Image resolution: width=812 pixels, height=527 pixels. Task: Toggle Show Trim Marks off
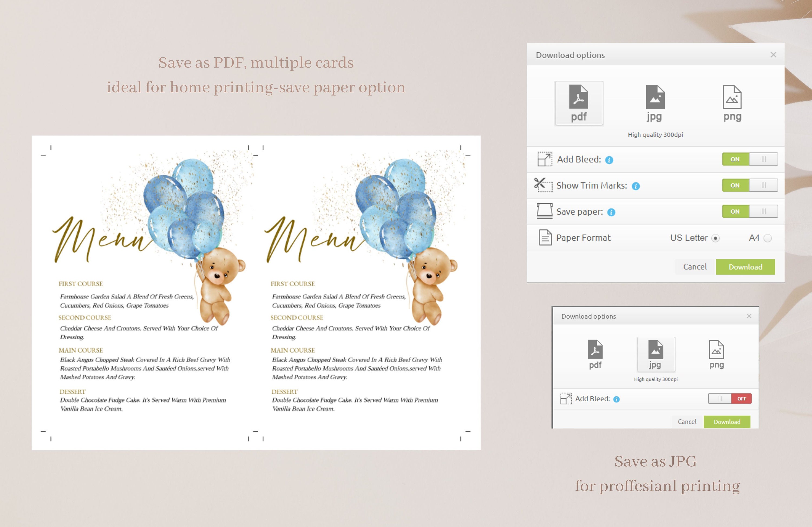coord(763,185)
